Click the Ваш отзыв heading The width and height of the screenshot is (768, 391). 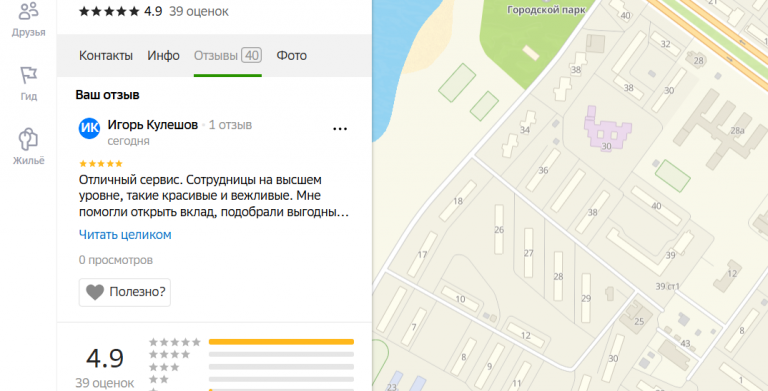pos(107,95)
